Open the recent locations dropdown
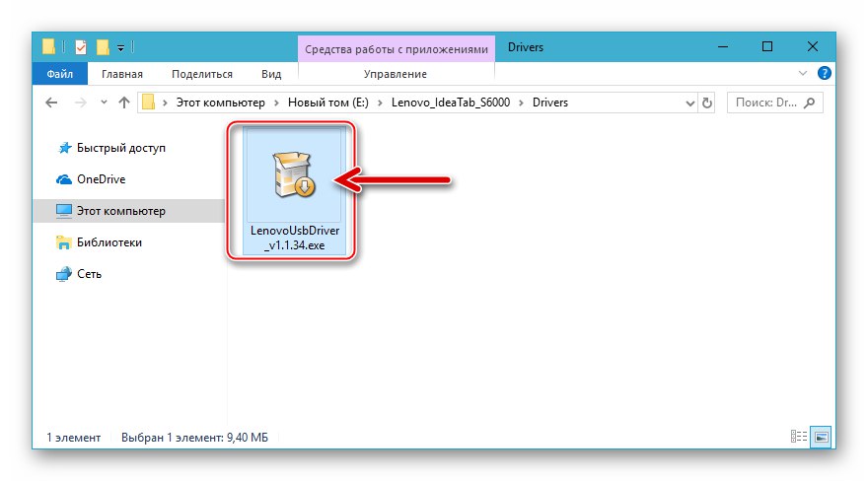Screen dimensions: 868x481 (x=104, y=103)
